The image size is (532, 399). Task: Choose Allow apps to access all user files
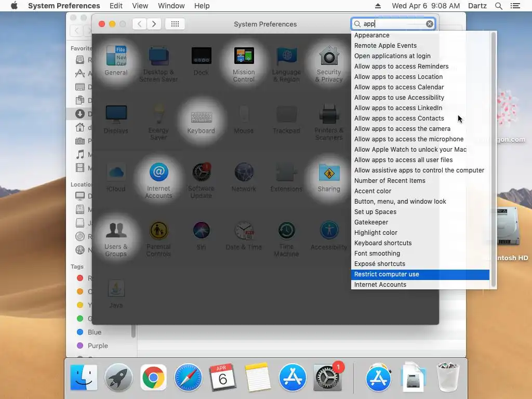coord(420,160)
